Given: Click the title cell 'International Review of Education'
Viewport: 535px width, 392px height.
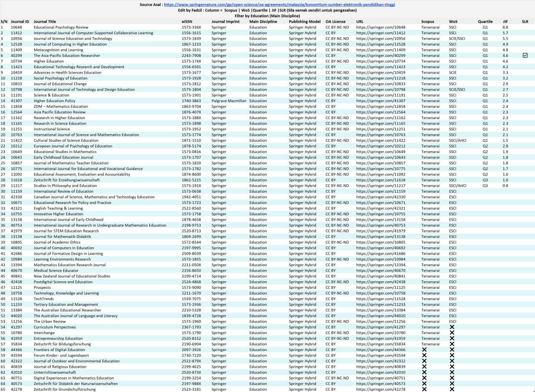Looking at the screenshot, I should [x=64, y=191].
